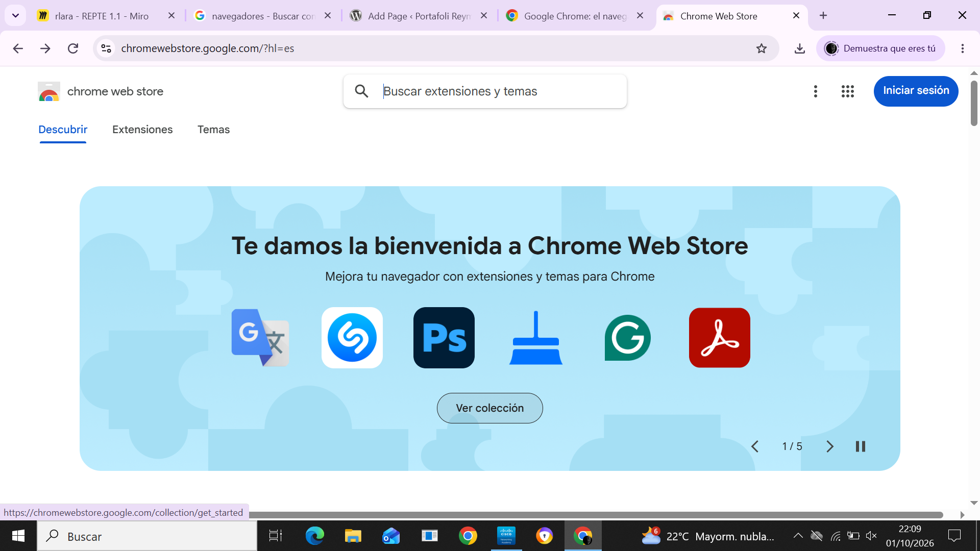This screenshot has width=980, height=551.
Task: Open the Grammarly extension icon
Action: point(628,338)
